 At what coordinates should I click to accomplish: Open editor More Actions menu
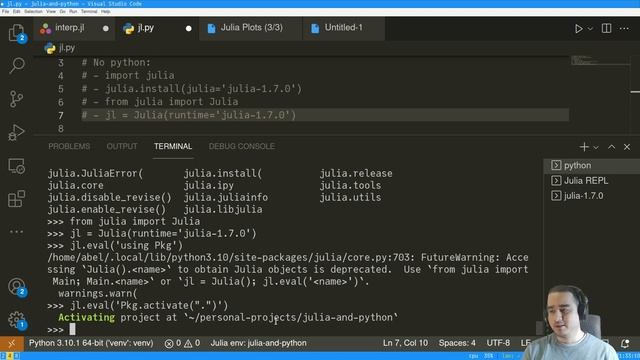pyautogui.click(x=624, y=28)
